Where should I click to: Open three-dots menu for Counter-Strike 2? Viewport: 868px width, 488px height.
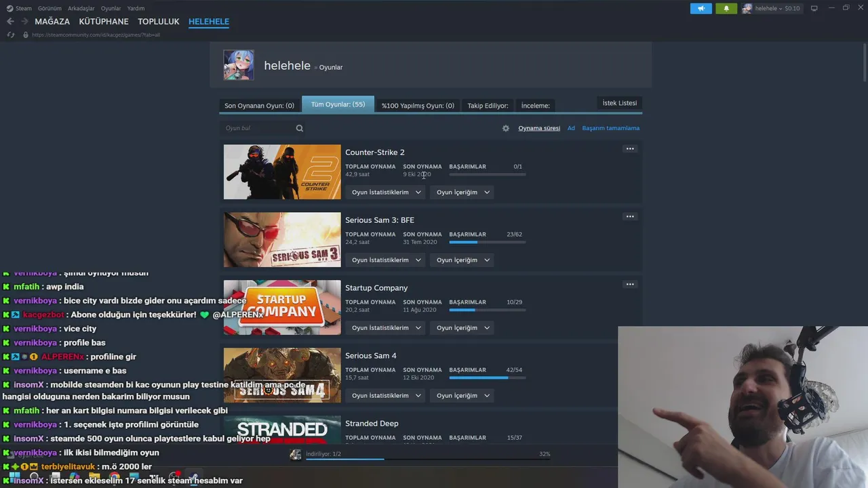[x=630, y=148]
